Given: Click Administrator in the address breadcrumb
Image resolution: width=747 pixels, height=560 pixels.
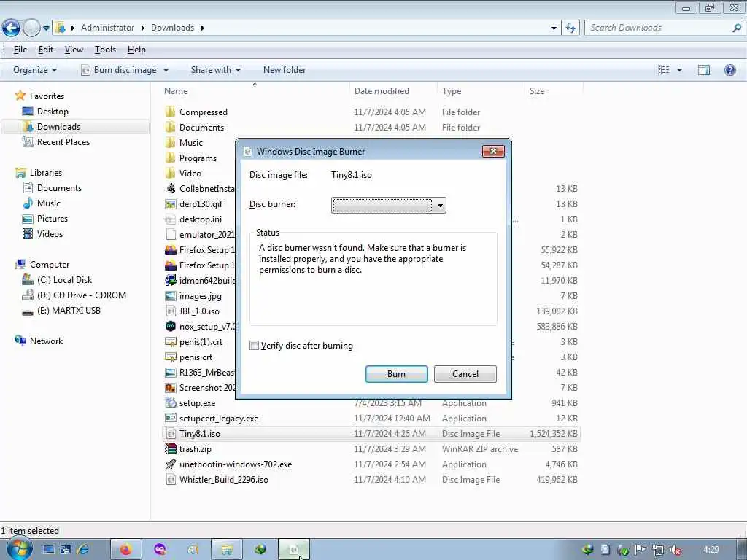Looking at the screenshot, I should [x=107, y=28].
